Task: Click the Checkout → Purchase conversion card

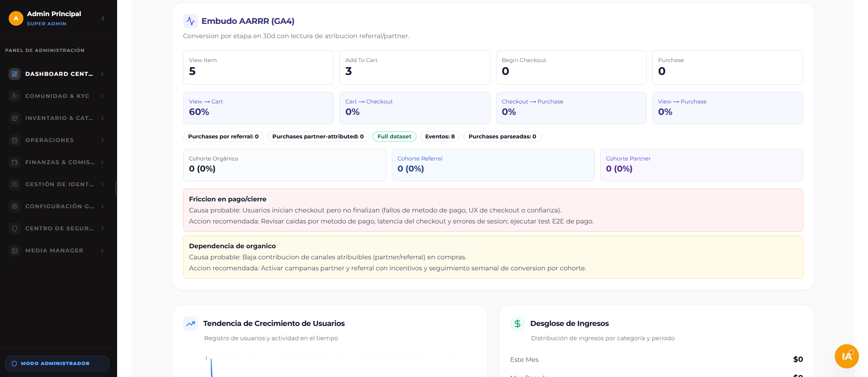Action: [571, 108]
